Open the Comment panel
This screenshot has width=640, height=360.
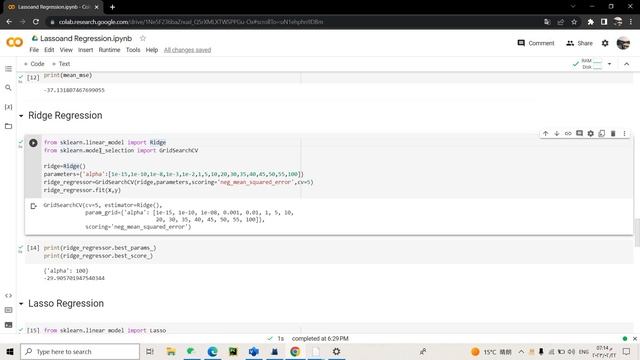[x=536, y=43]
